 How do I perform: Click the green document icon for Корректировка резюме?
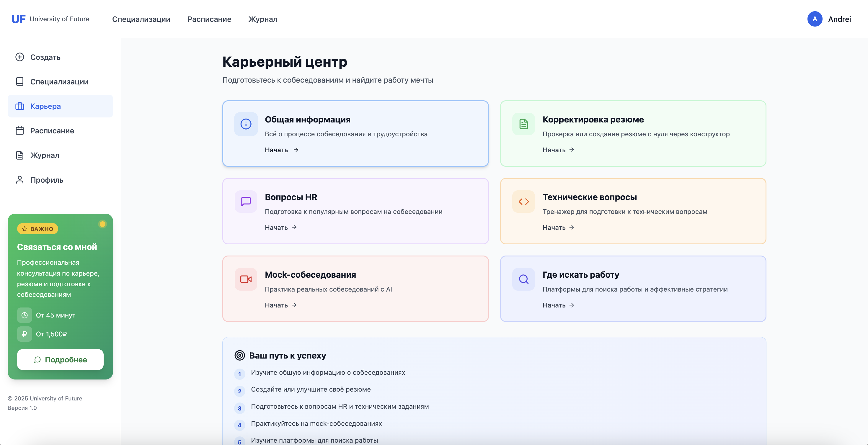(524, 124)
